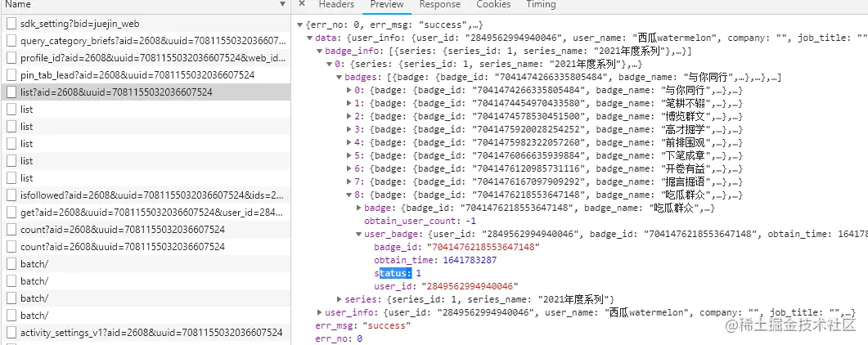Select the isfollowed?aid=2608 request row
The height and width of the screenshot is (345, 868).
pos(146,195)
